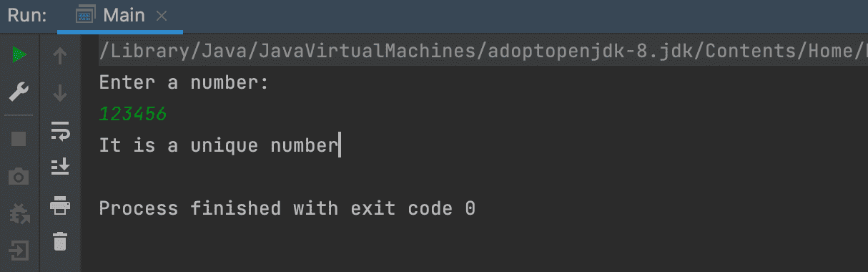This screenshot has height=272, width=868.
Task: Click the grey Stop process square
Action: click(19, 139)
